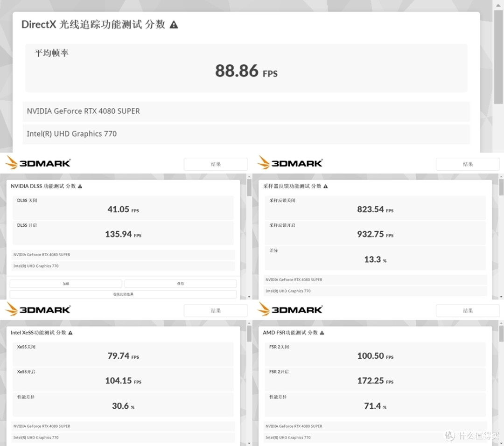Click the 采样反馈开启 label

click(x=282, y=225)
